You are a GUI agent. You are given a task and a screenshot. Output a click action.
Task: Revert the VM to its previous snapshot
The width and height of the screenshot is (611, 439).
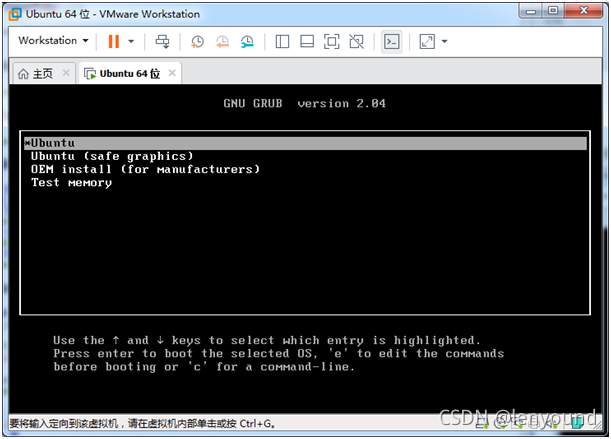pyautogui.click(x=223, y=41)
